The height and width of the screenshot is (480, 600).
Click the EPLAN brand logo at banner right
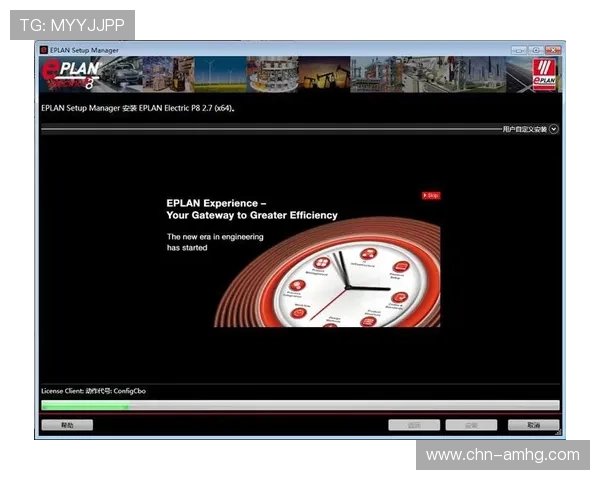click(x=545, y=75)
